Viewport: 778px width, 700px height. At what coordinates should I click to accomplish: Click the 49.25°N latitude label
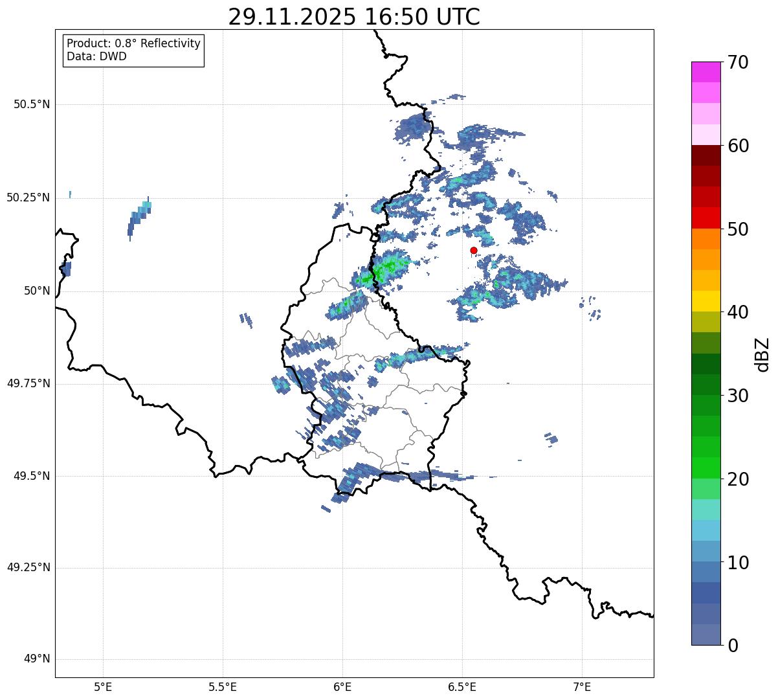pos(28,567)
